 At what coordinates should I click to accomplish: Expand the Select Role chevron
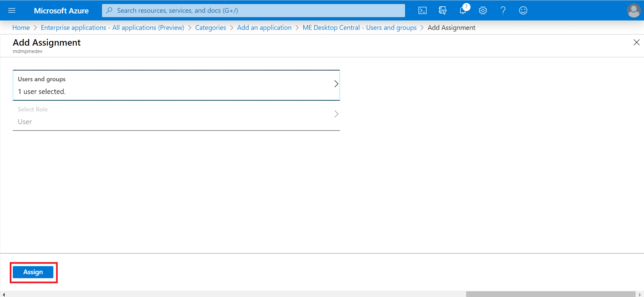click(x=336, y=114)
